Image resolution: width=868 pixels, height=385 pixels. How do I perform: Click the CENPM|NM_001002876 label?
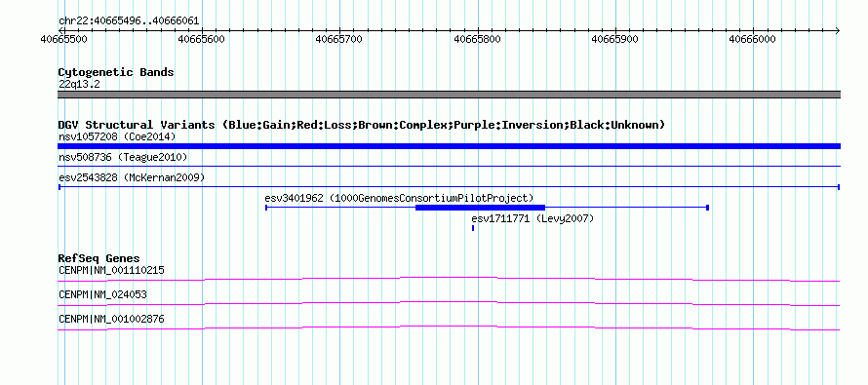pyautogui.click(x=111, y=319)
